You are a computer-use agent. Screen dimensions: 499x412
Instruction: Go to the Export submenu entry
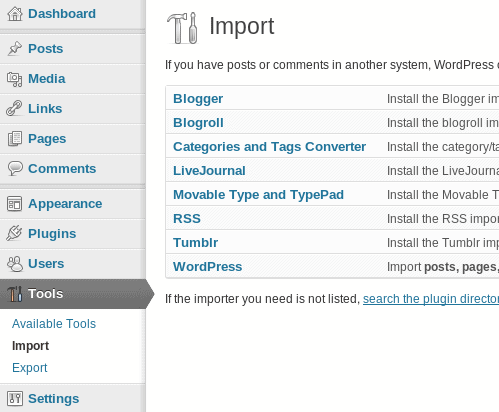(30, 368)
